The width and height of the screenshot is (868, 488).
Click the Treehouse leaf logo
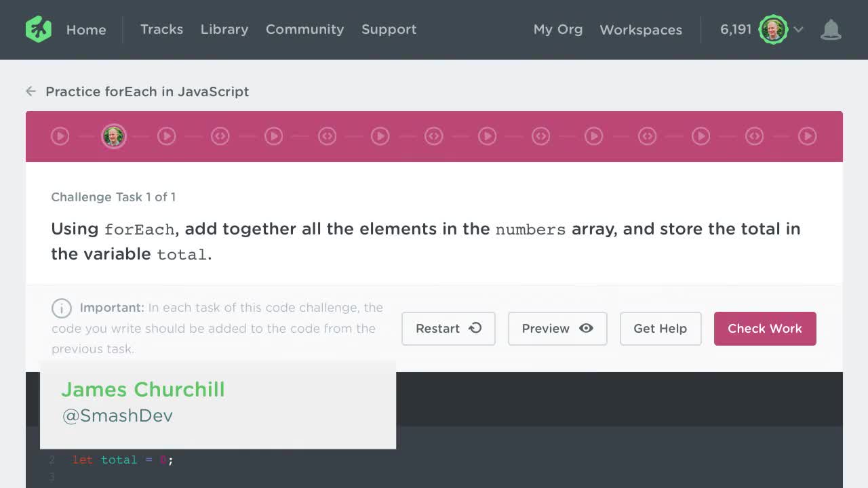pos(38,28)
